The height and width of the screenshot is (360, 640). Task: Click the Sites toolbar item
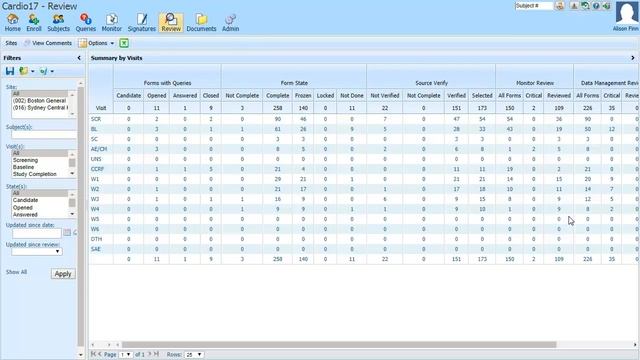click(11, 43)
